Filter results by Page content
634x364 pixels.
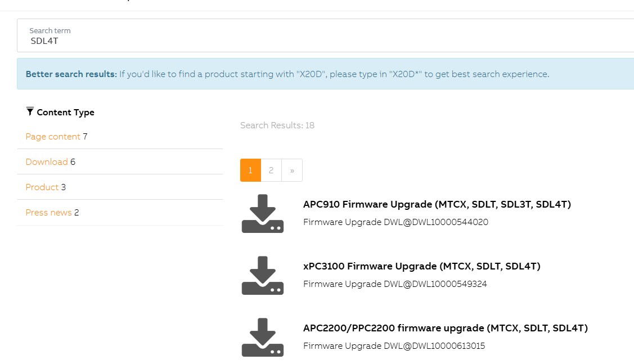coord(53,137)
